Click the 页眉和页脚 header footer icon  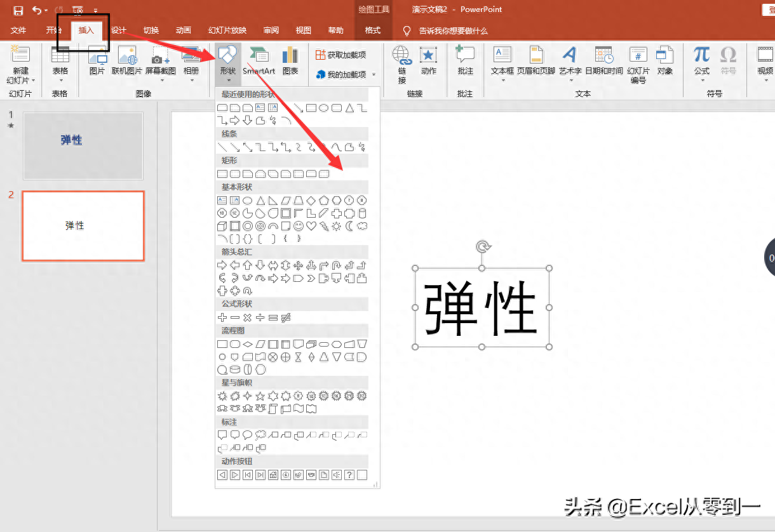536,60
